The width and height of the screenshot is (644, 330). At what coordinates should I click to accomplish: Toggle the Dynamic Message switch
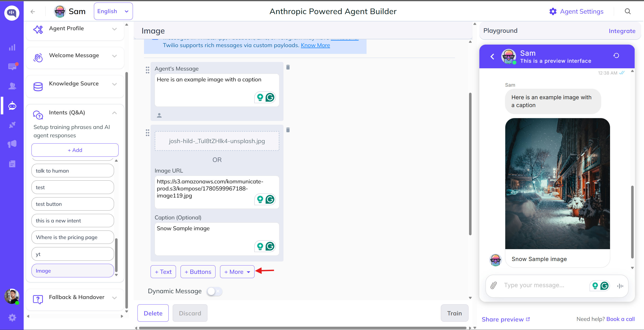214,291
